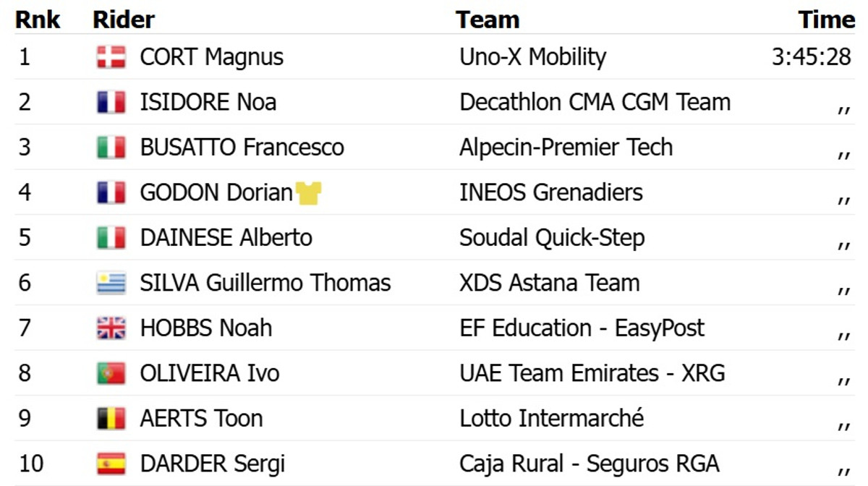This screenshot has width=868, height=486.
Task: Open UAE Team Emirates - XRG team link
Action: pos(592,373)
